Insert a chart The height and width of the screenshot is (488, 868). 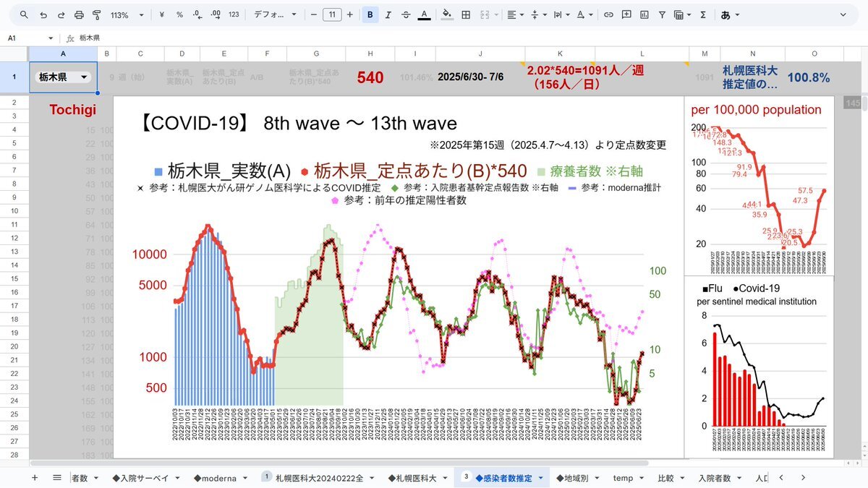644,14
